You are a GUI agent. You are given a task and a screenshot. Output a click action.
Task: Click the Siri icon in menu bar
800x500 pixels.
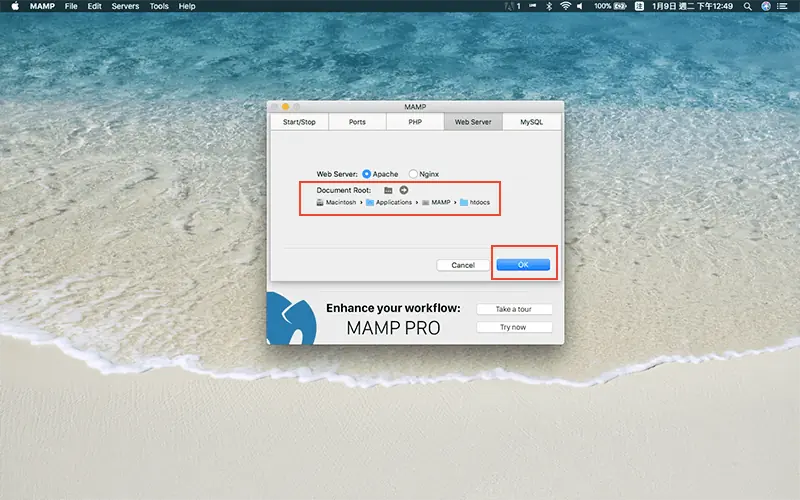click(765, 6)
